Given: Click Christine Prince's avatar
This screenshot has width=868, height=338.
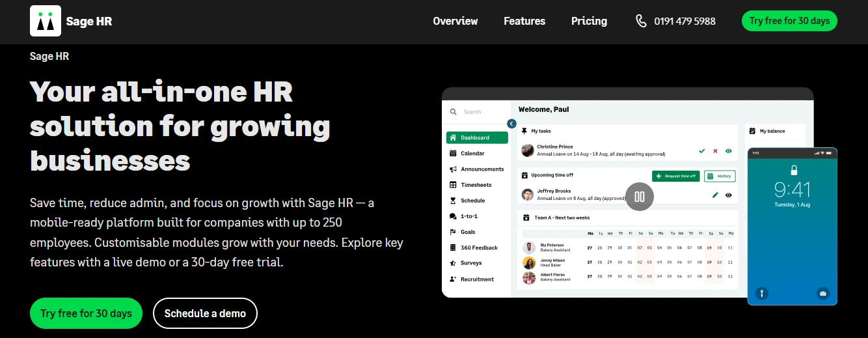Looking at the screenshot, I should click(x=528, y=150).
